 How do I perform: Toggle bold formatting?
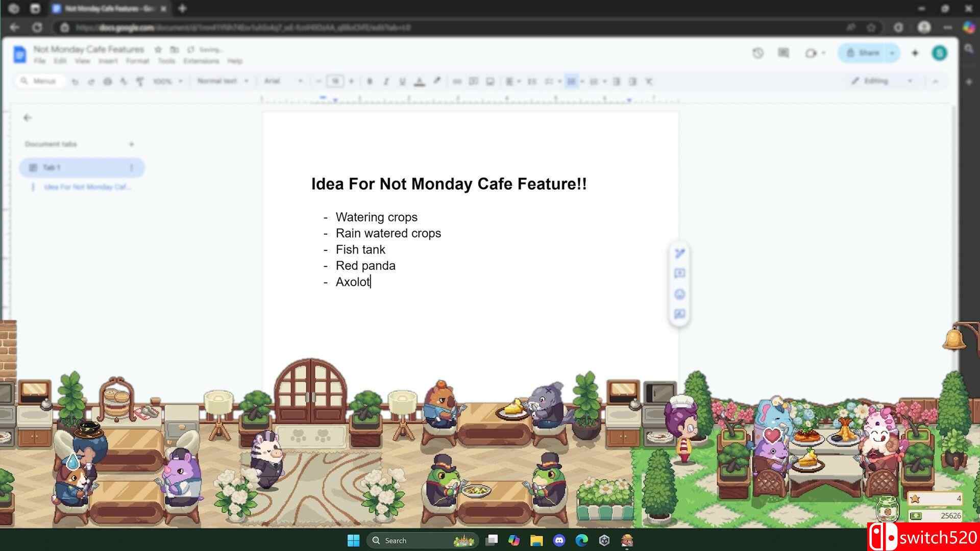tap(370, 81)
